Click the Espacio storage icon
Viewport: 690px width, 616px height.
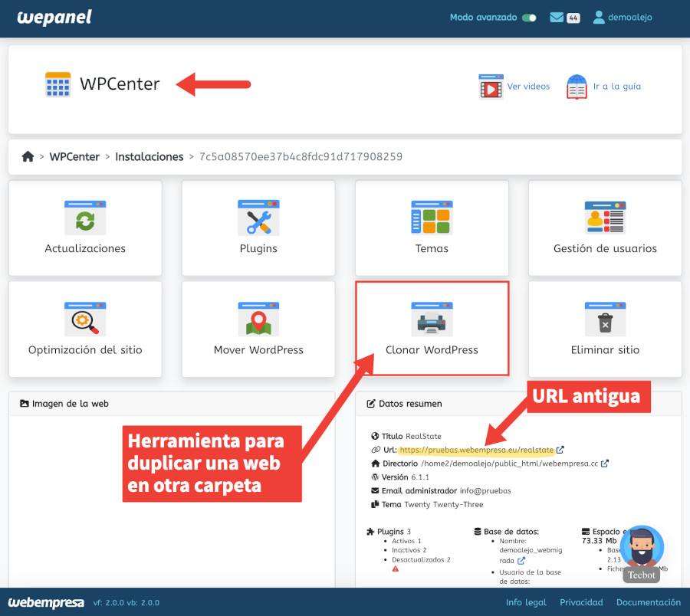click(586, 532)
